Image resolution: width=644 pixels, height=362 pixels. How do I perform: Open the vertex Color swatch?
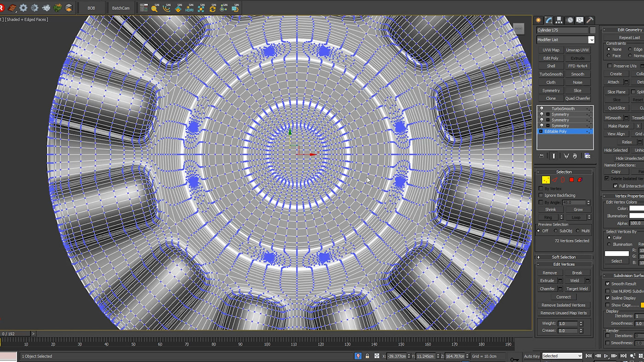click(x=637, y=209)
